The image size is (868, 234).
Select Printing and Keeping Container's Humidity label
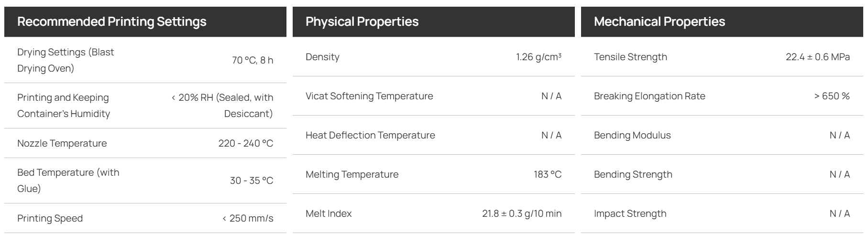tap(64, 106)
